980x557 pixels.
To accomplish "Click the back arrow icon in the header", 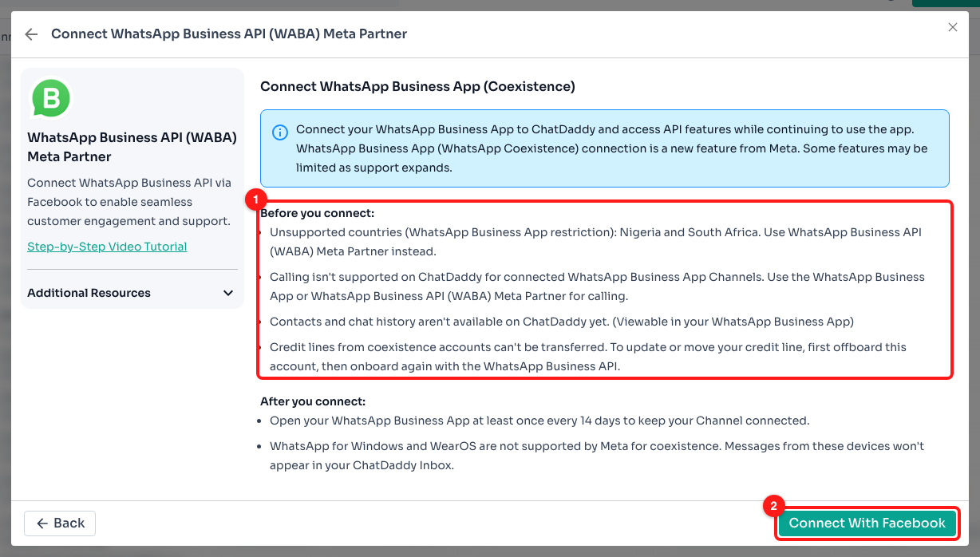I will click(x=31, y=34).
